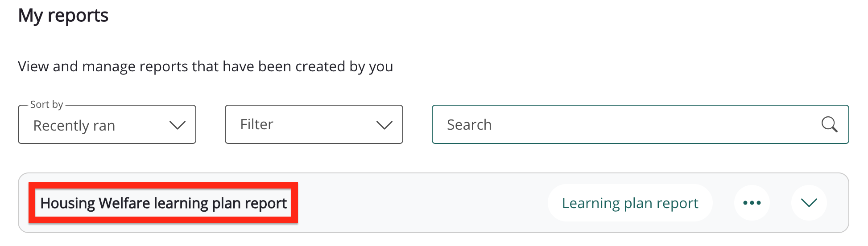Open the Filter combo box
This screenshot has width=868, height=246.
click(x=314, y=125)
